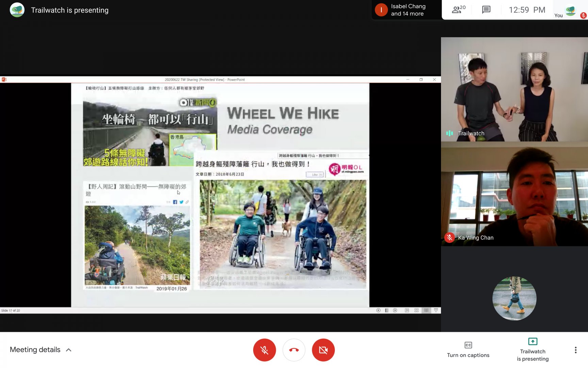This screenshot has height=368, width=588.
Task: Select the Trailwatch video tile
Action: [514, 89]
